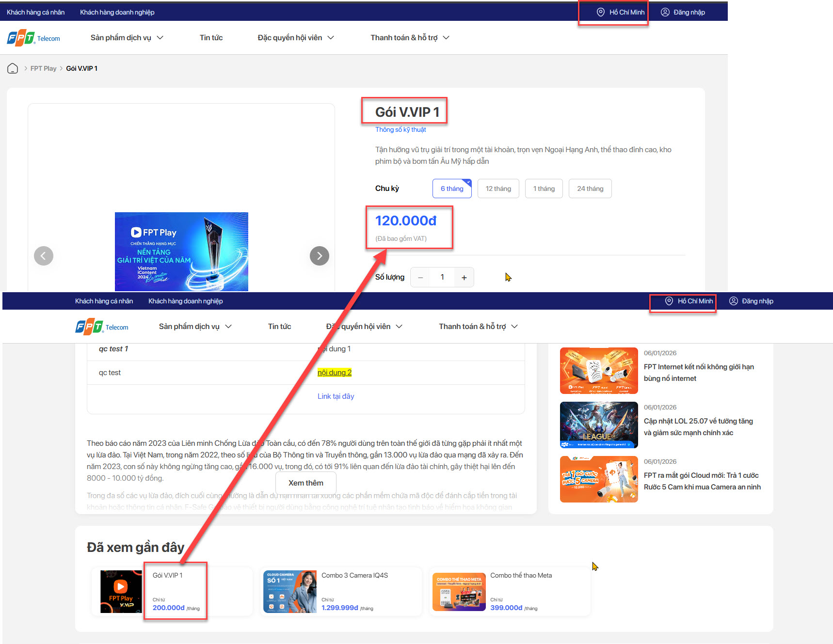833x644 pixels.
Task: Decrease quantity with the minus button
Action: click(420, 278)
